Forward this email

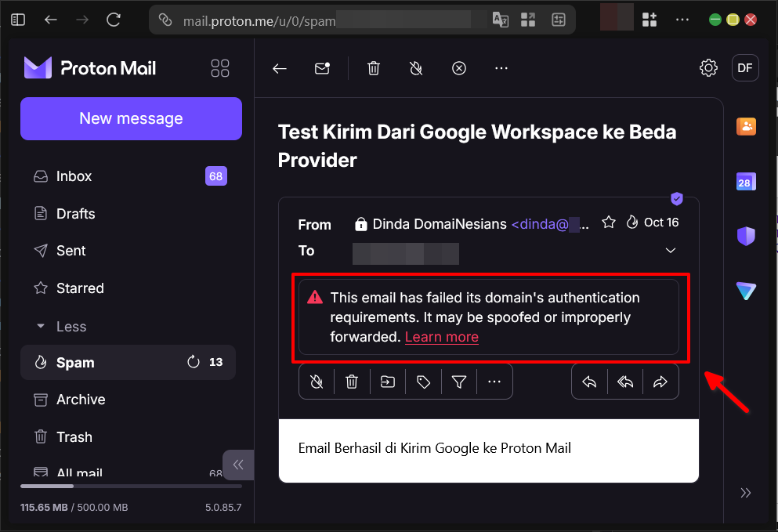660,382
